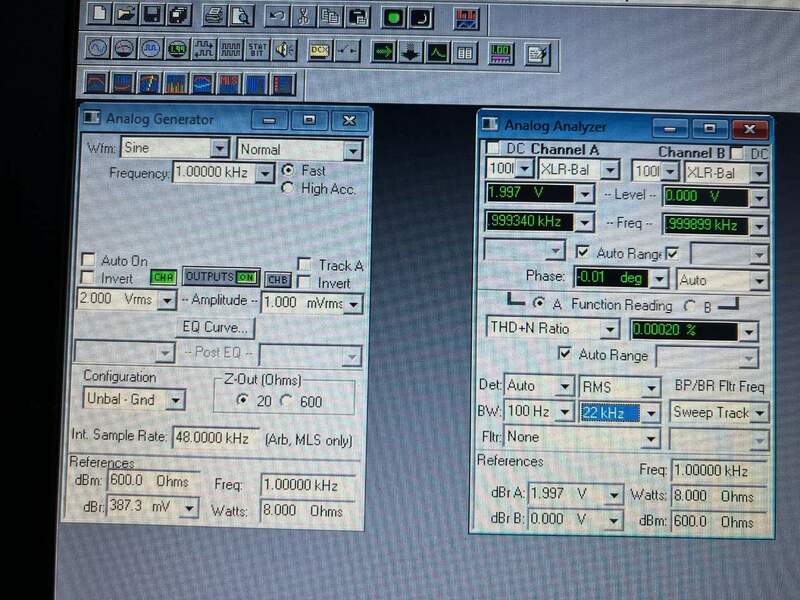Click the Open file folder icon

(126, 15)
